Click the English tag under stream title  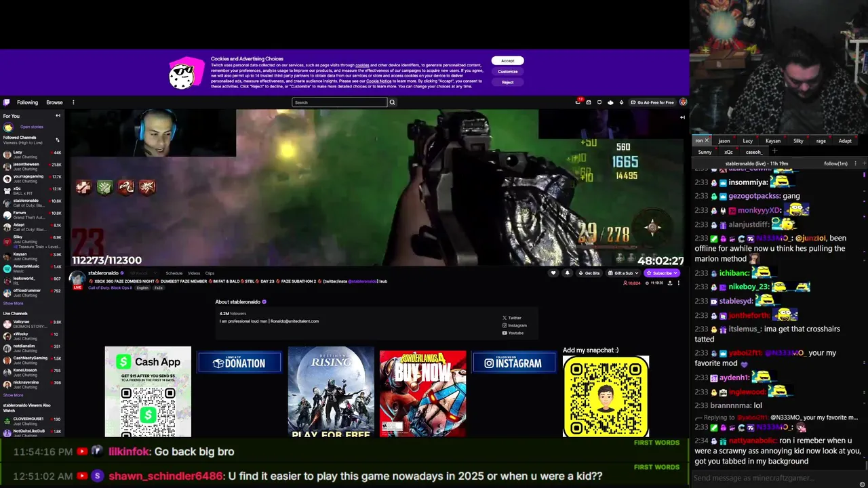pyautogui.click(x=142, y=288)
